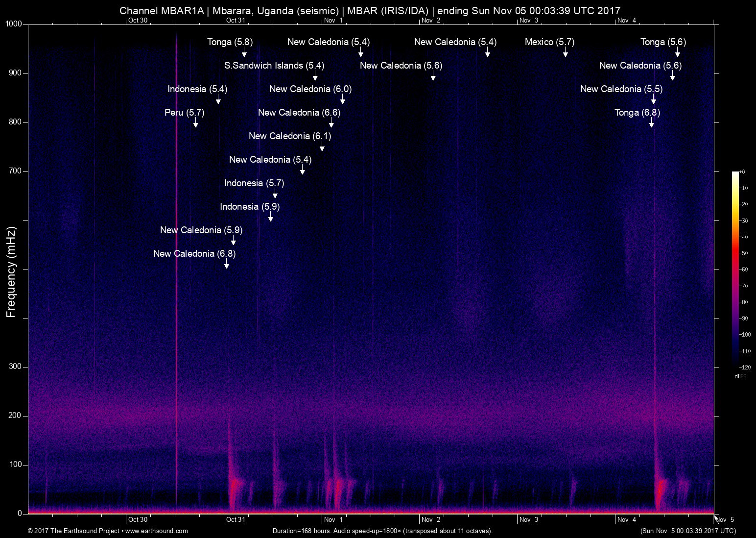
Task: Select the Mexico (5.7) earthquake annotation
Action: coord(549,42)
